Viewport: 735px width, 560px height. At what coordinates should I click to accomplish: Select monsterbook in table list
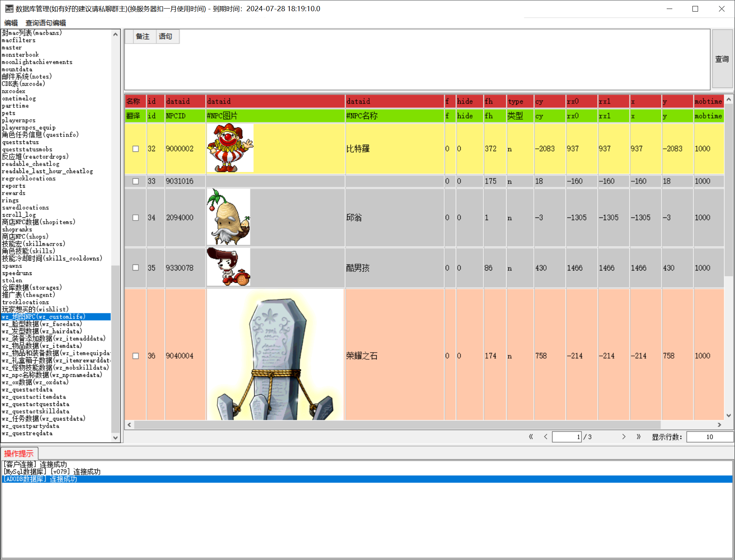56,55
